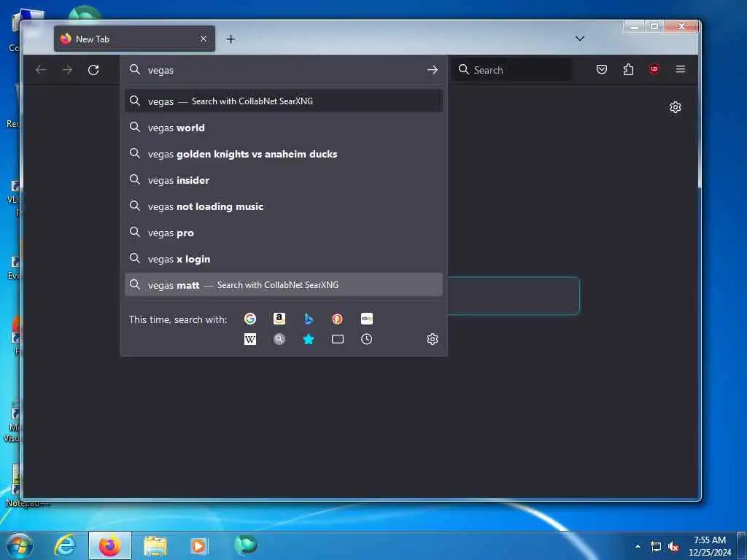Search with the DuckDuckGo engine icon

click(337, 319)
